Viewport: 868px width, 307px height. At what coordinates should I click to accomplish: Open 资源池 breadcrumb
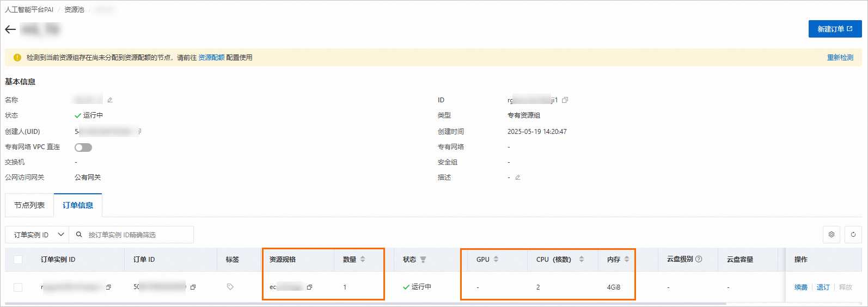tap(74, 10)
